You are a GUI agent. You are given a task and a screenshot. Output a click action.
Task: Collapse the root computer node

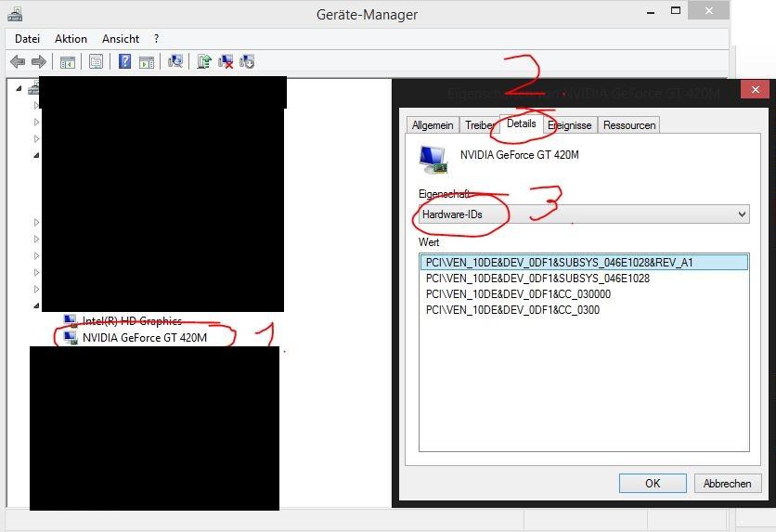pyautogui.click(x=19, y=88)
